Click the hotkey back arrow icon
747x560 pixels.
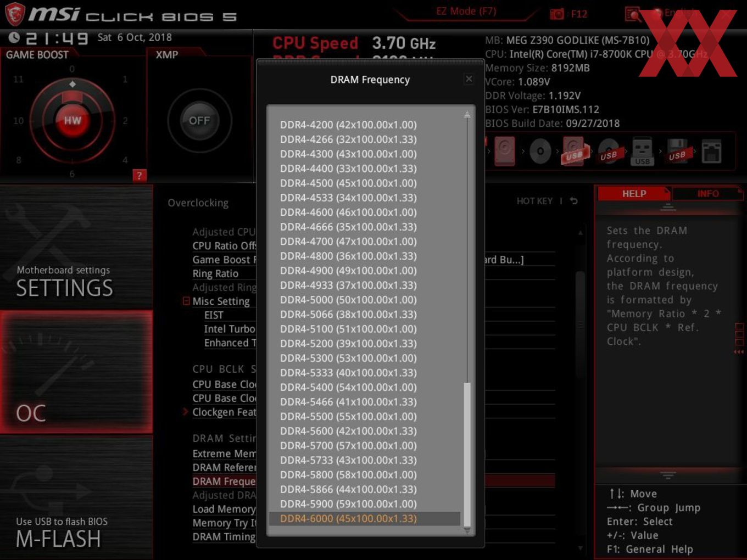tap(573, 201)
